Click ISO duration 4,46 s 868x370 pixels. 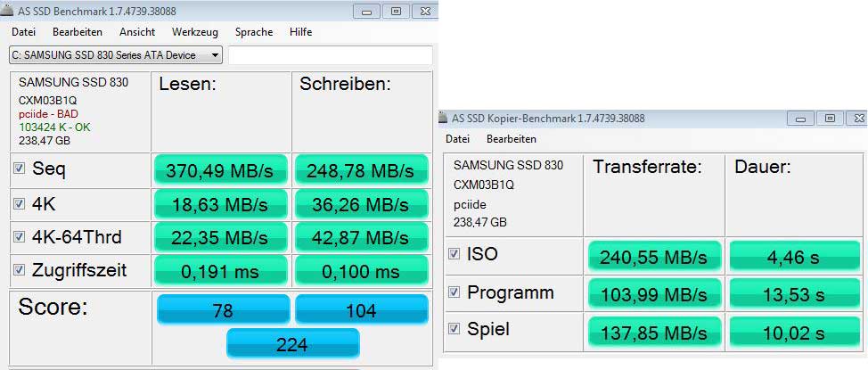point(794,257)
